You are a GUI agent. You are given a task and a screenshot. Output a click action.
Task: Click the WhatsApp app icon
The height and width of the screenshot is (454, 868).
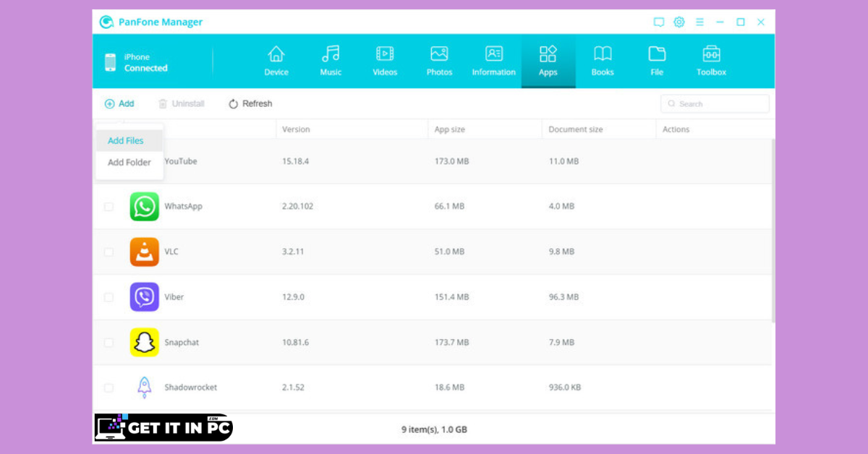point(145,207)
